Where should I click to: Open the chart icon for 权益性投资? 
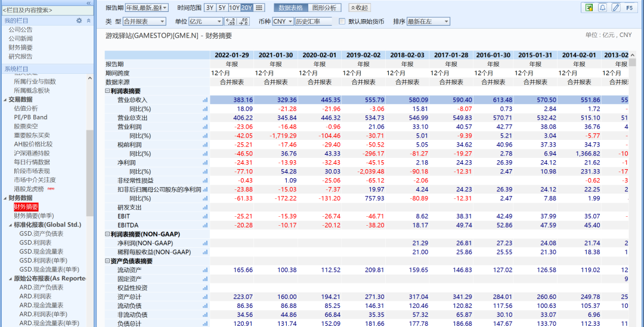[x=205, y=288]
